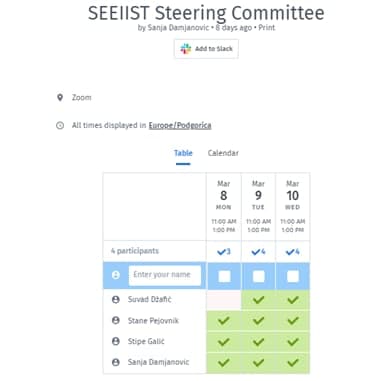Click the Mar 10 count of 4 votes
Screen dimensions: 392x381
[293, 252]
